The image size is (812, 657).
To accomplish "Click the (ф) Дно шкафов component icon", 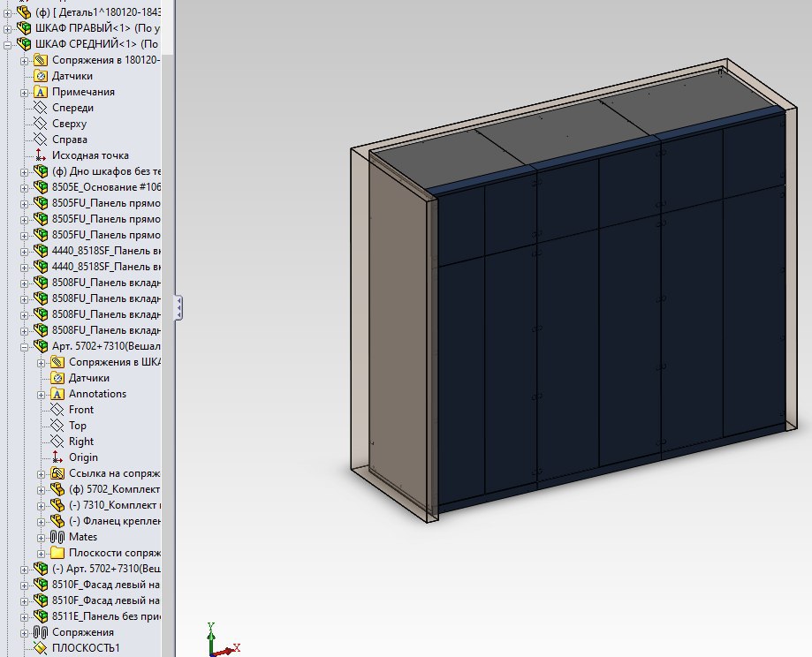I will 41,171.
